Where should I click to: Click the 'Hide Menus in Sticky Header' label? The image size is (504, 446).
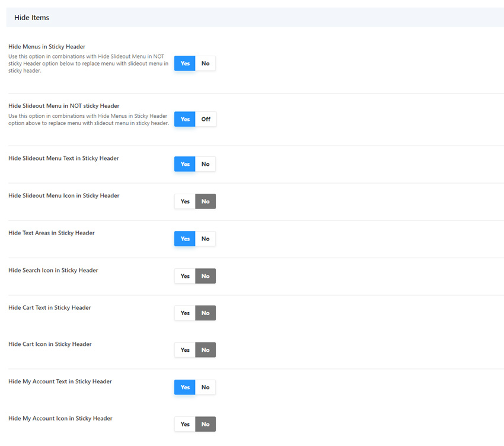coord(47,47)
